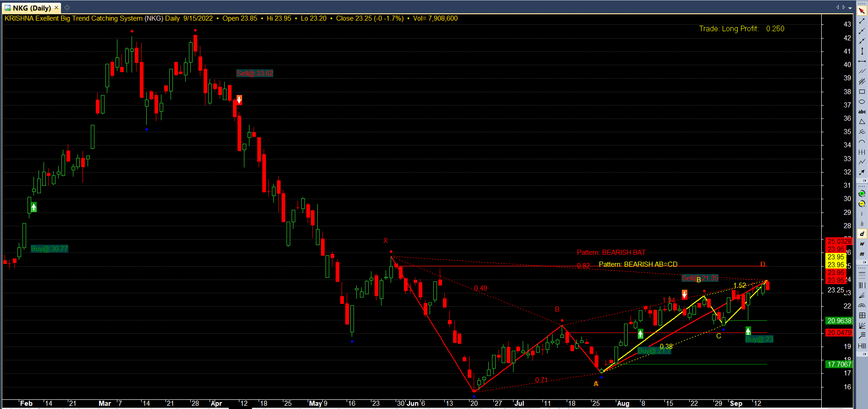Select the regression channel tool
Viewport: 868px width, 409px height.
click(862, 81)
